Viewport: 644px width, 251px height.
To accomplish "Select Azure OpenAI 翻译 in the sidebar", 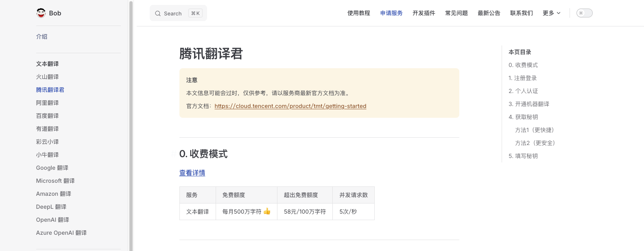I will [61, 233].
